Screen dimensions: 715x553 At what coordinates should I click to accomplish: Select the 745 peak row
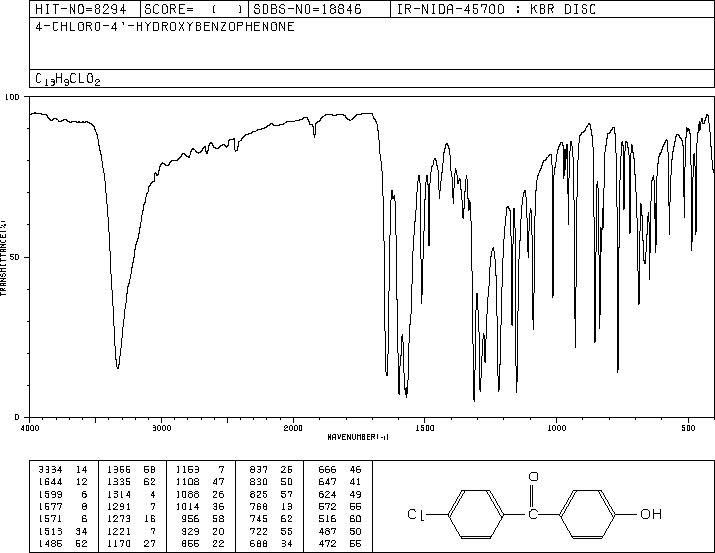coord(271,519)
